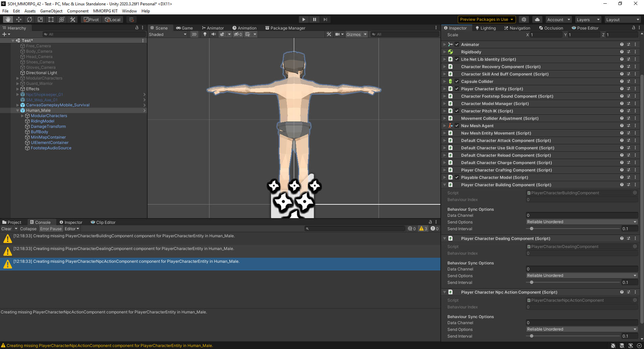Image resolution: width=644 pixels, height=349 pixels.
Task: Open the MMORPG KIT menu
Action: [105, 11]
